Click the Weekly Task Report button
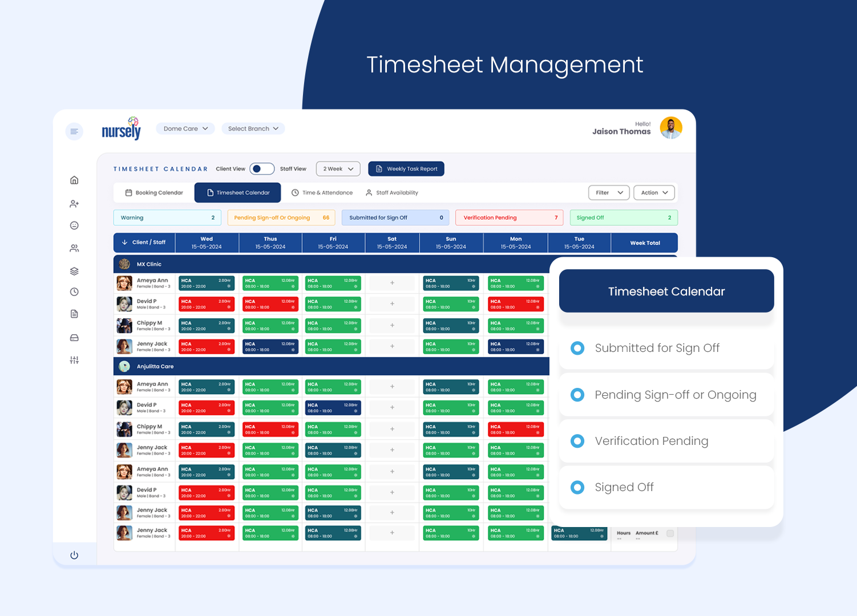This screenshot has height=616, width=857. [406, 169]
